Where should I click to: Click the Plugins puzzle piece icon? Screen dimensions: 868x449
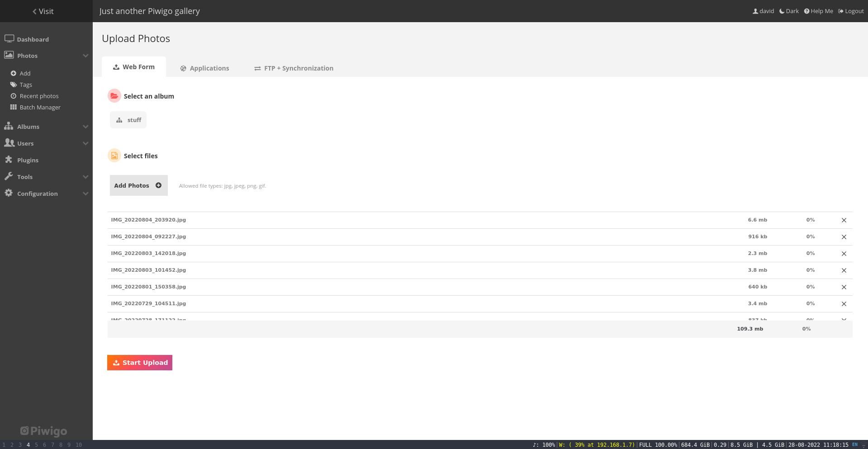tap(9, 160)
